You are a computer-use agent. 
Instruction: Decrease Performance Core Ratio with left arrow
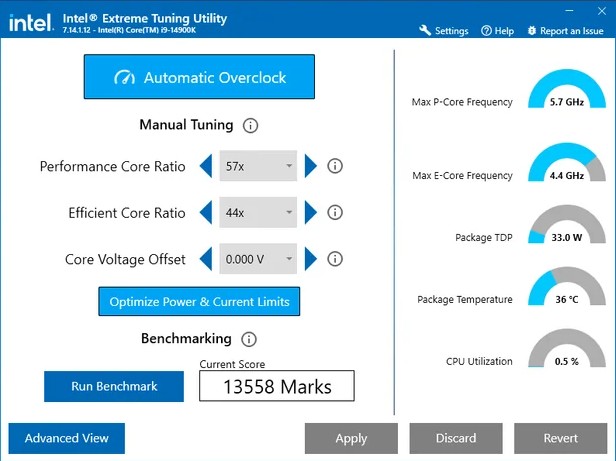(x=206, y=166)
